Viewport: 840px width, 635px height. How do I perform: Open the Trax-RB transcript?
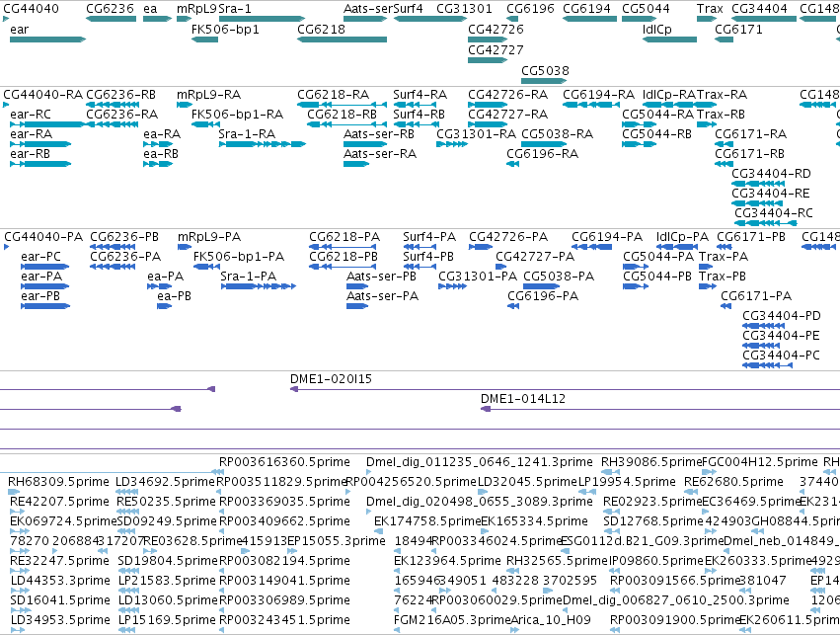pos(707,124)
